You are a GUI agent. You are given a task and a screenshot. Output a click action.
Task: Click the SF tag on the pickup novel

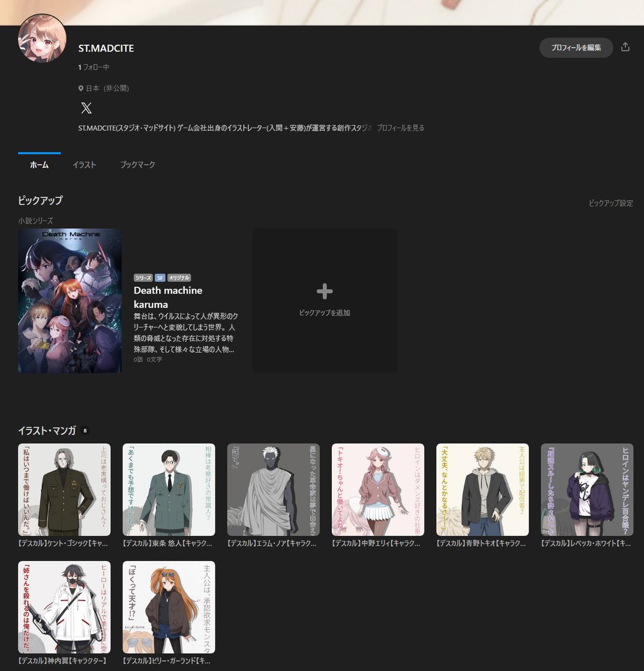(161, 277)
